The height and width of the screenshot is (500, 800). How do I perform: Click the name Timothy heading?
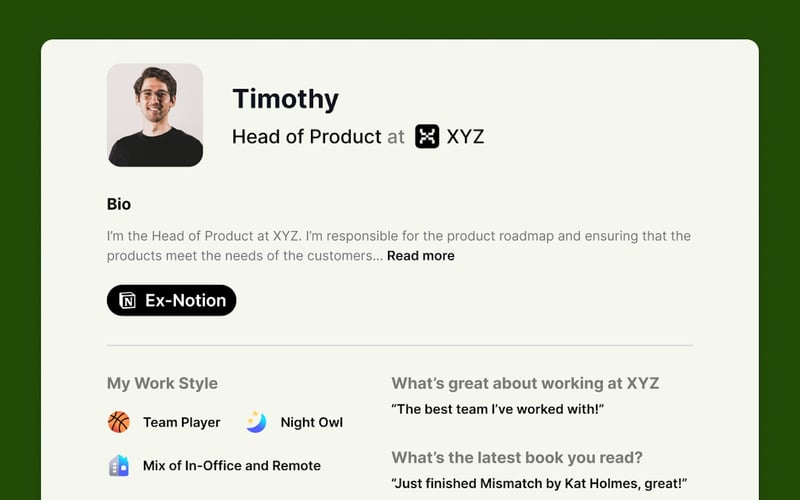point(285,99)
